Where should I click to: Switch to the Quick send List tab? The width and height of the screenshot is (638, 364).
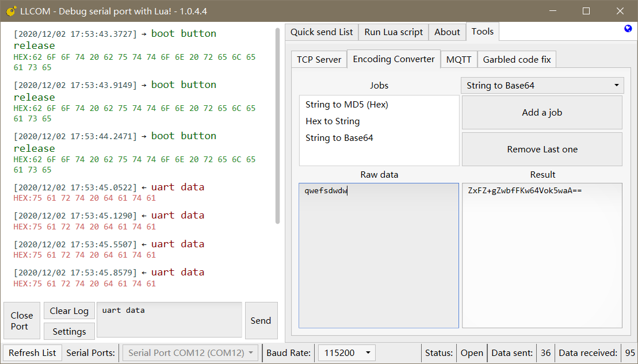point(322,32)
